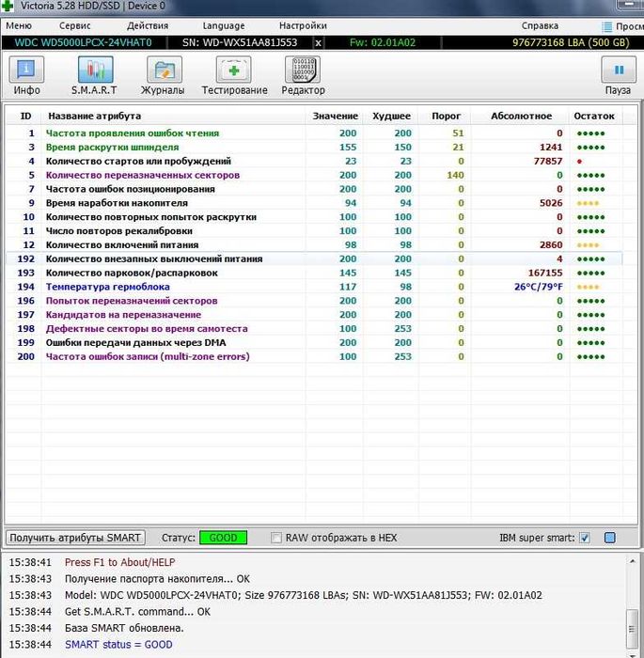Click the temperature value 26°C/79°F
Image resolution: width=644 pixels, height=658 pixels.
click(538, 287)
